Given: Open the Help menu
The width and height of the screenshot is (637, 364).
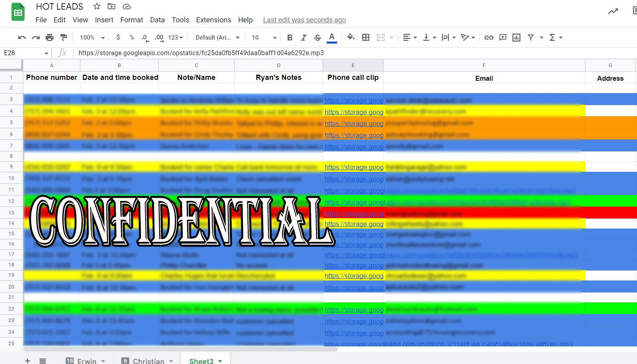Looking at the screenshot, I should pyautogui.click(x=245, y=20).
